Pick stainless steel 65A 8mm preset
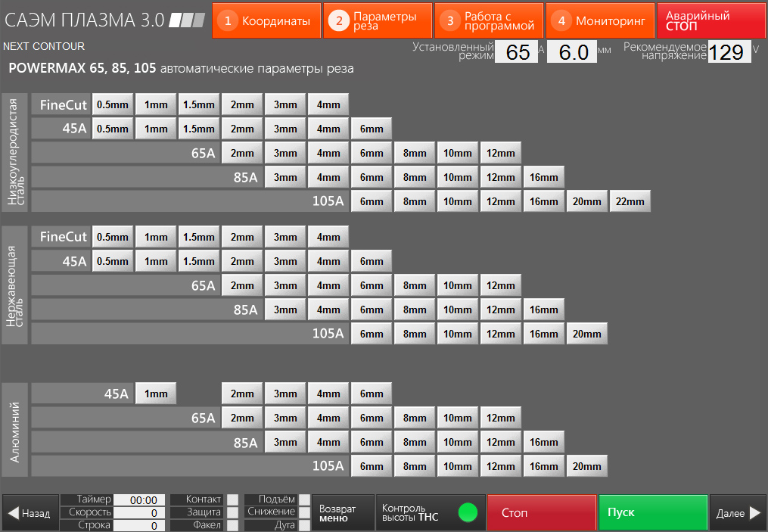768x532 pixels. tap(415, 285)
